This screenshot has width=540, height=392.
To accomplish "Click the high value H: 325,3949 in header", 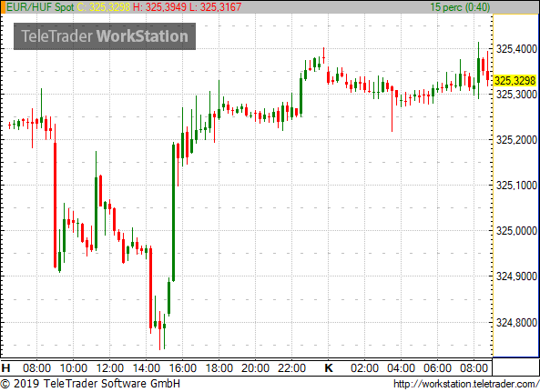I will tap(159, 7).
